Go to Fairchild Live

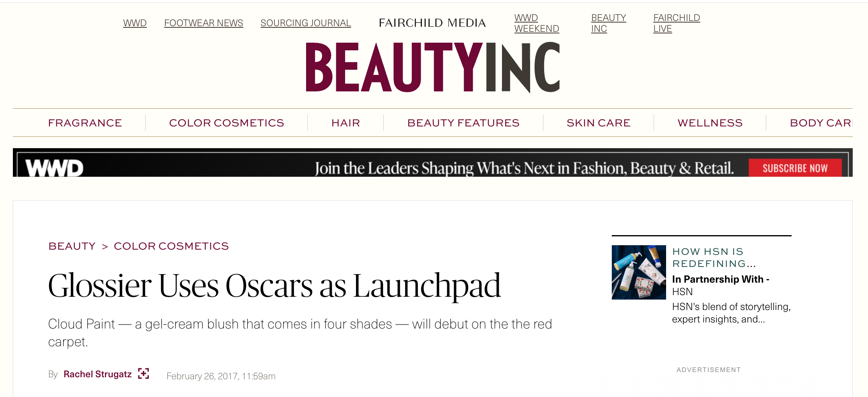pos(677,23)
